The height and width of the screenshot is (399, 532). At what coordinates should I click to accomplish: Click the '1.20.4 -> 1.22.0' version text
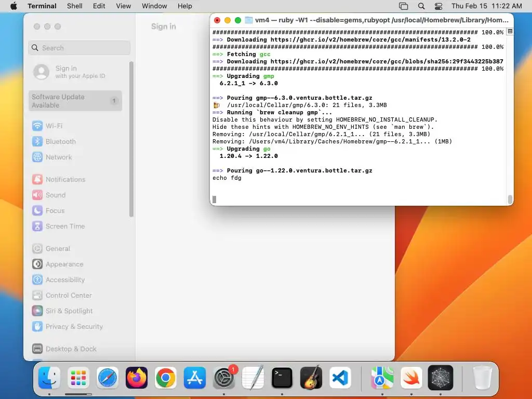249,156
